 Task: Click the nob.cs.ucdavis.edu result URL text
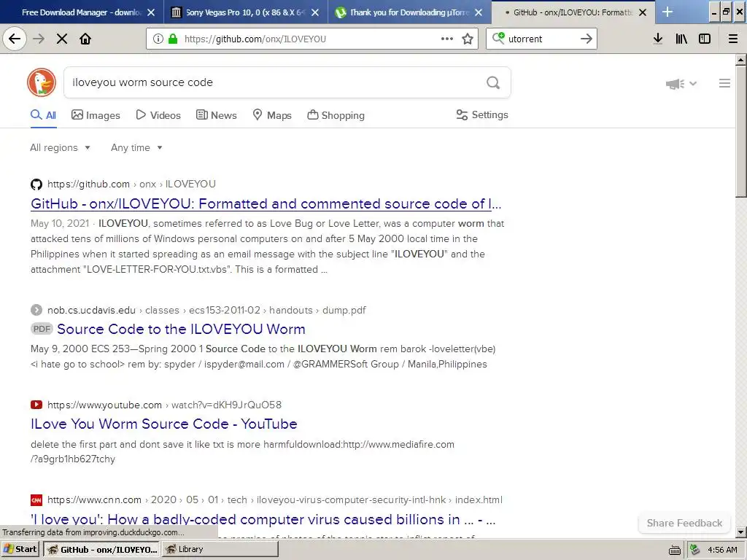tap(206, 311)
